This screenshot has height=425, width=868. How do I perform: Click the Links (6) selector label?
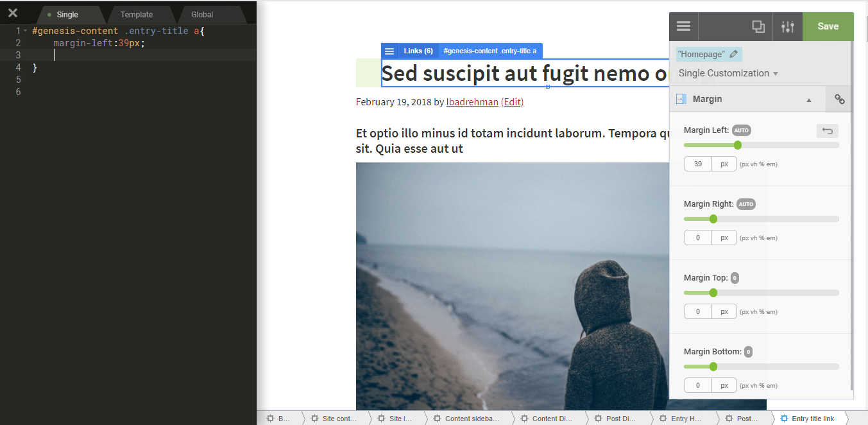pos(418,51)
